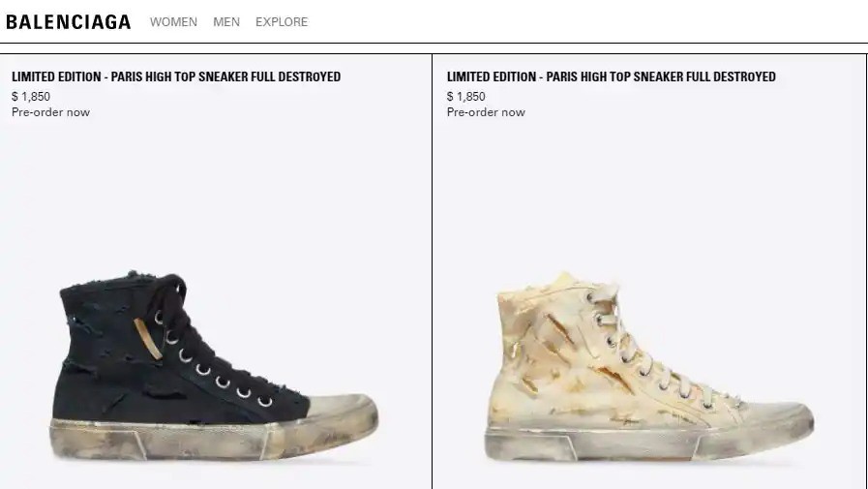The image size is (868, 489).
Task: Select the $1,850 price of black sneaker
Action: pos(31,97)
